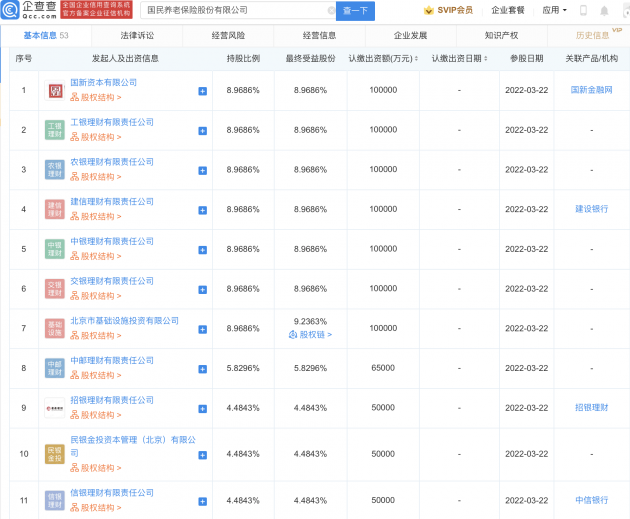The image size is (630, 519).
Task: Click the 民银金投 company logo
Action: click(55, 454)
